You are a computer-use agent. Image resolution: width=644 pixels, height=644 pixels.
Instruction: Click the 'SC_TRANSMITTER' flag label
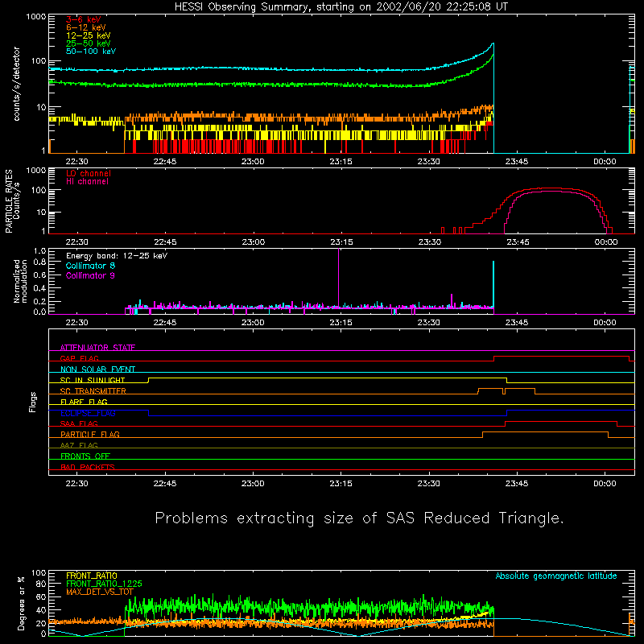(93, 390)
